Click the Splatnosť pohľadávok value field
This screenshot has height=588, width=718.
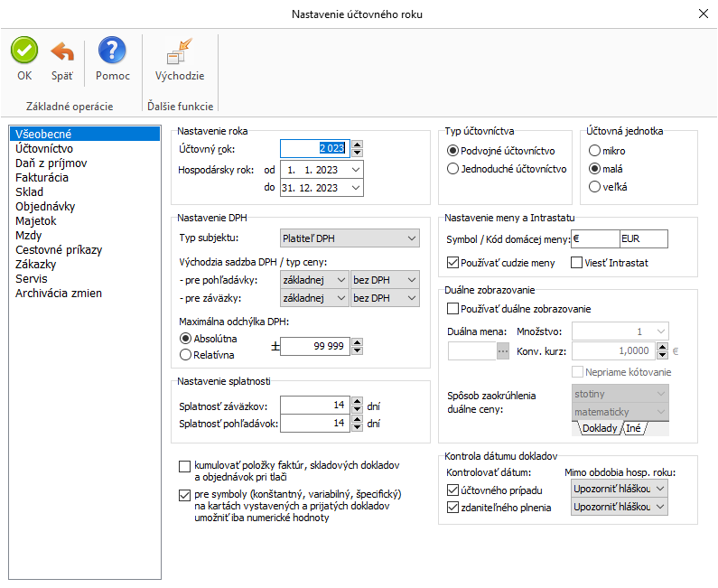tap(315, 423)
